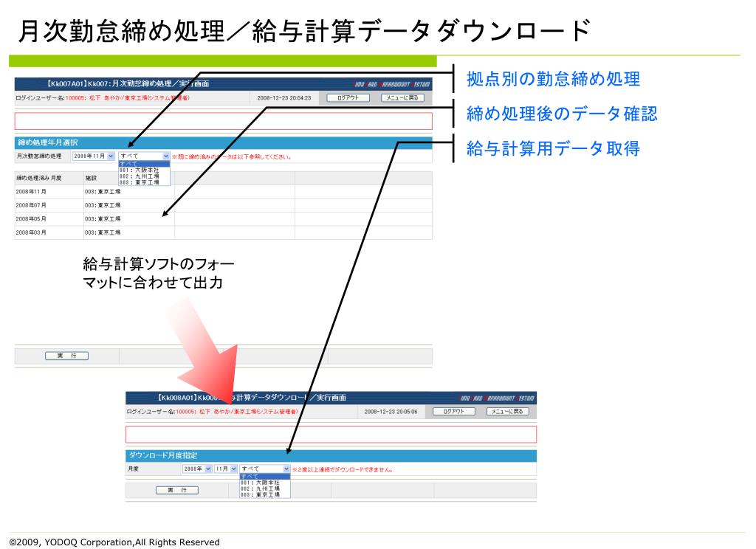Click ログアウト button in Kk007 closing screen

tap(348, 98)
